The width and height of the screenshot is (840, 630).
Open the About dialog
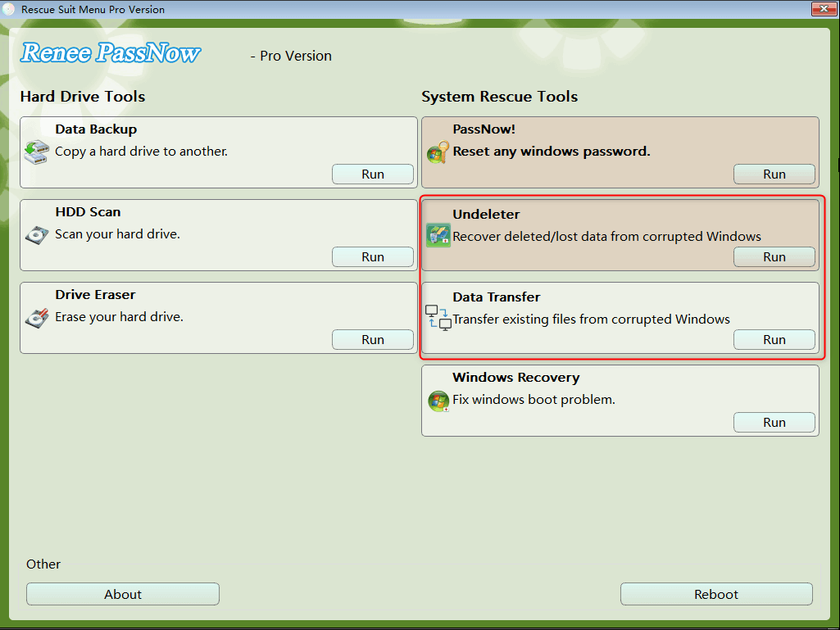click(123, 594)
